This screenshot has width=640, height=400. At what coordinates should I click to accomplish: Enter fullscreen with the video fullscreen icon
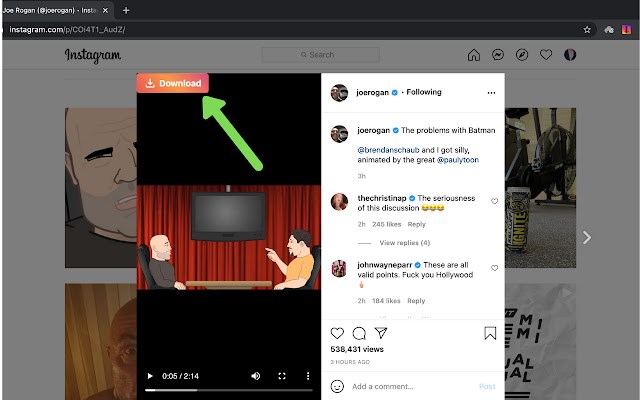coord(282,376)
